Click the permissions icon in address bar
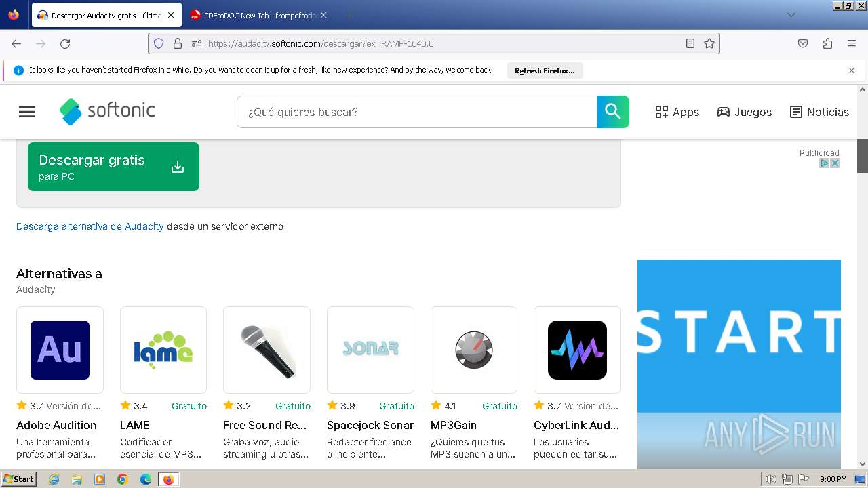 [197, 43]
